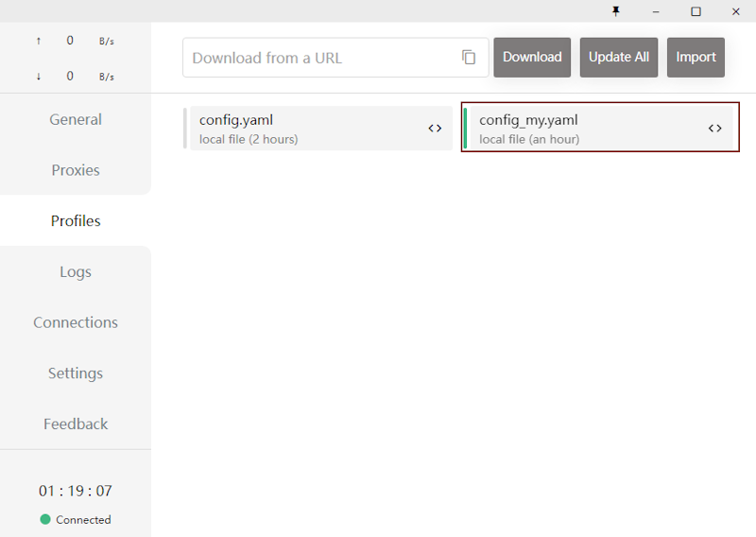Open the Proxies section
Viewport: 756px width, 537px height.
[76, 170]
